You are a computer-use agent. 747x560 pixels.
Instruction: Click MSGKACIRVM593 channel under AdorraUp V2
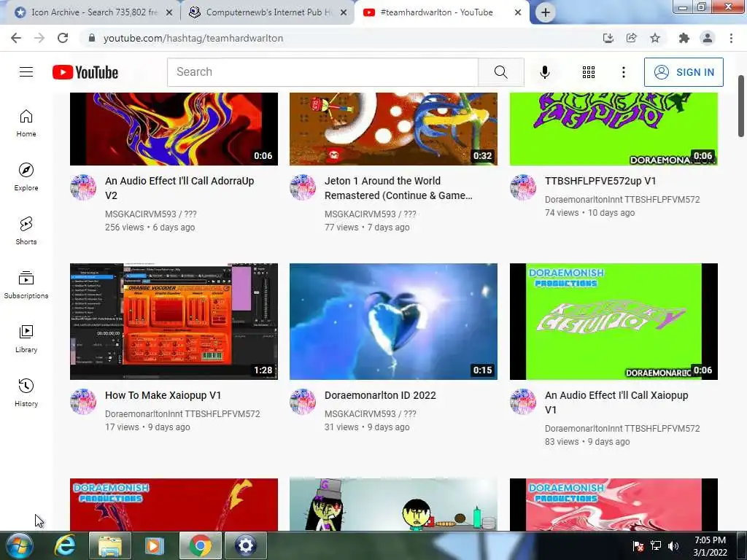click(150, 214)
